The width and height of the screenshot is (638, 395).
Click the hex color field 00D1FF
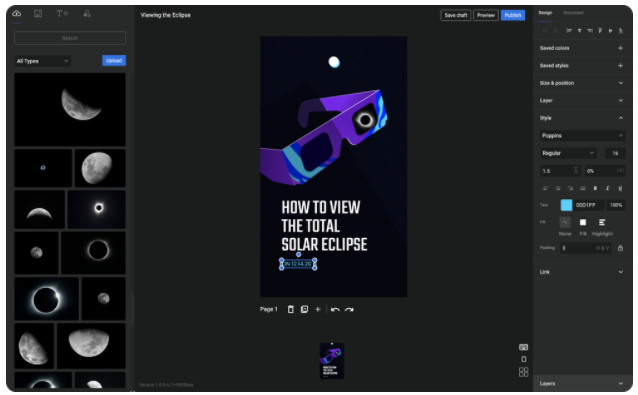[588, 205]
